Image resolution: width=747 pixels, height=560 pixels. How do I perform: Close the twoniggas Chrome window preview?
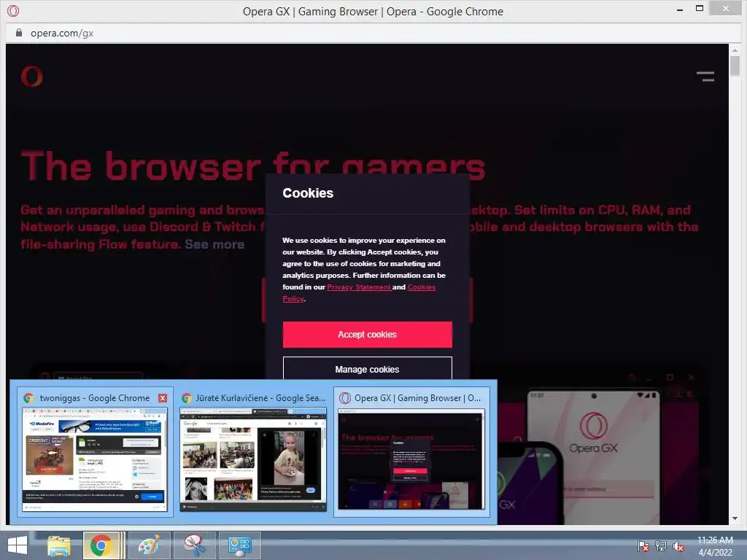(x=163, y=398)
